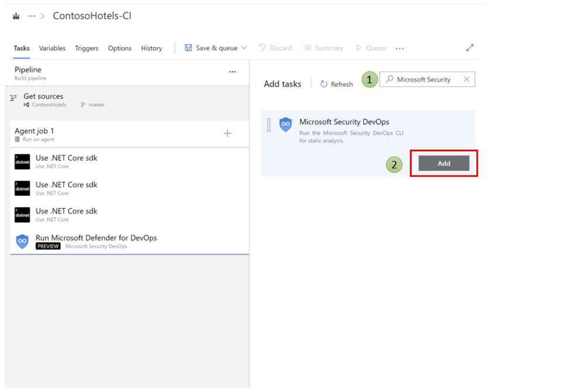
Task: Open the Variables tab
Action: (52, 48)
